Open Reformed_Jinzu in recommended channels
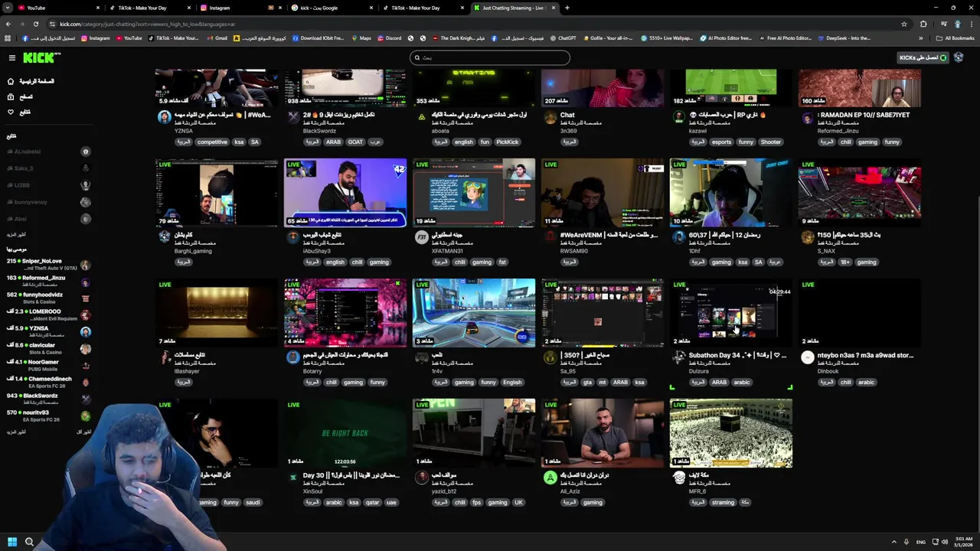 (47, 281)
